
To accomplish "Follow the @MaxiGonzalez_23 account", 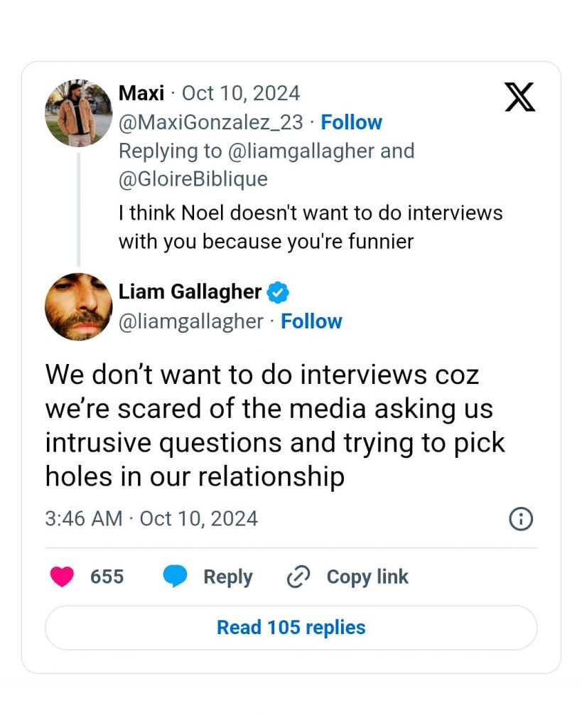I will point(351,122).
